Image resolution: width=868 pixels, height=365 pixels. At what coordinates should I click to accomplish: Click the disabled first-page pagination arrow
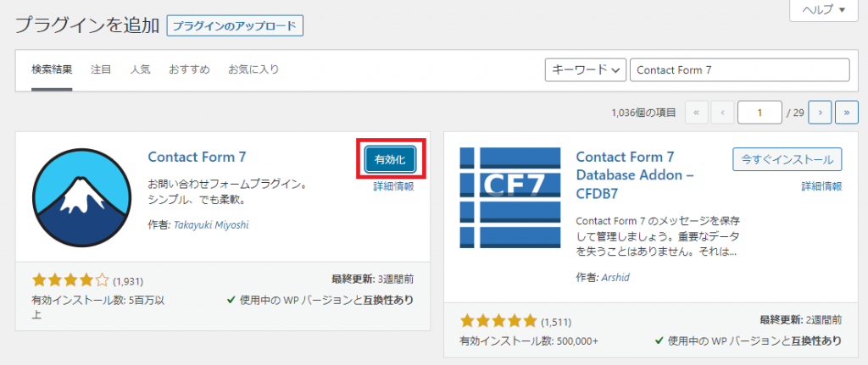(x=697, y=113)
